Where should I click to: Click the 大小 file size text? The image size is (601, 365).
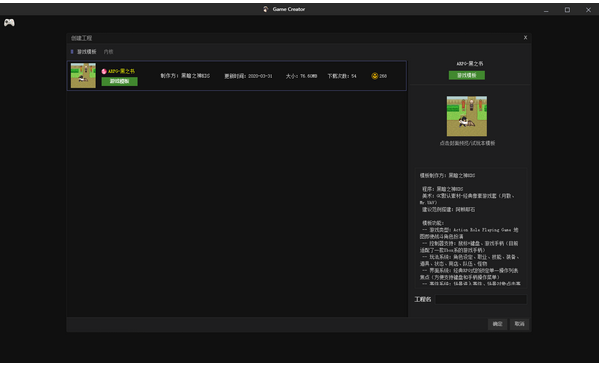click(301, 76)
